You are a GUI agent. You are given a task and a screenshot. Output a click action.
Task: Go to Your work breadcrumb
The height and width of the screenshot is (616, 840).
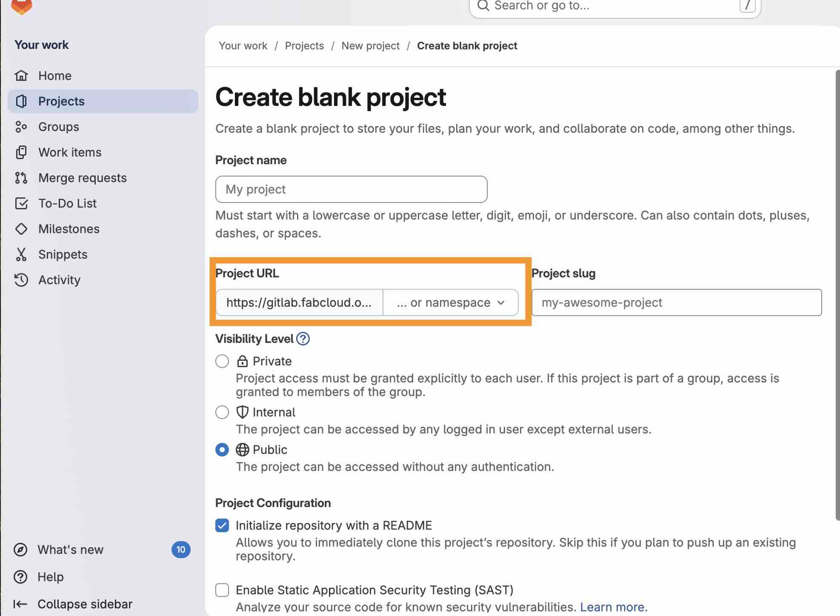(x=243, y=46)
